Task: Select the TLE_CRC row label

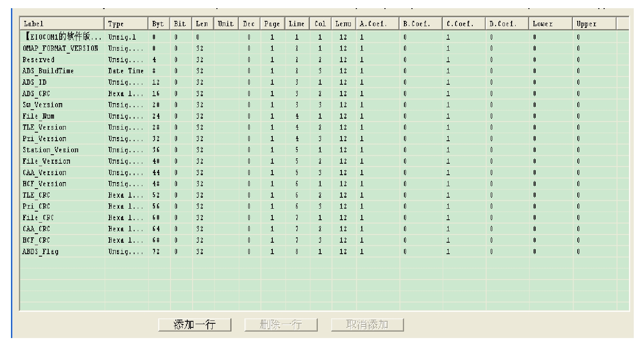Action: (x=36, y=195)
